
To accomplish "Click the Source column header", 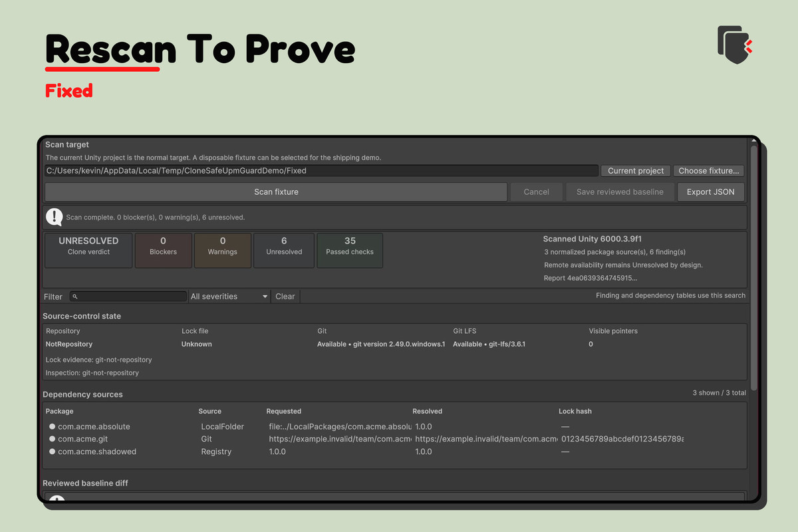I will 210,412.
